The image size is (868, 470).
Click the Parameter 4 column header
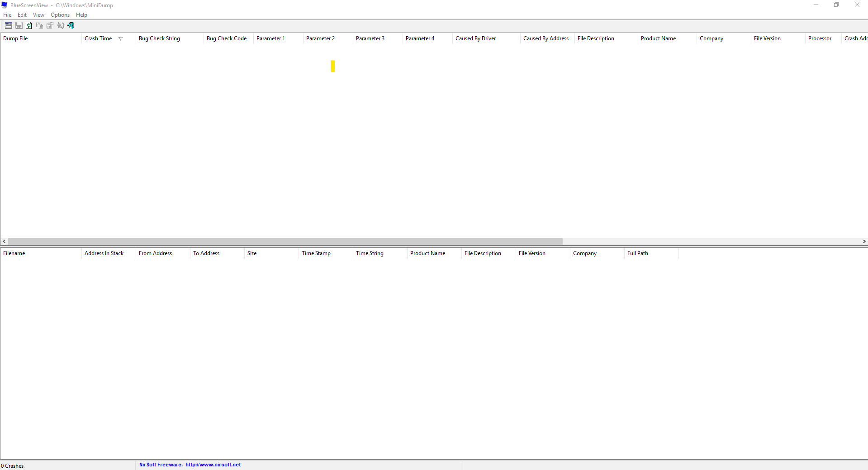click(427, 38)
